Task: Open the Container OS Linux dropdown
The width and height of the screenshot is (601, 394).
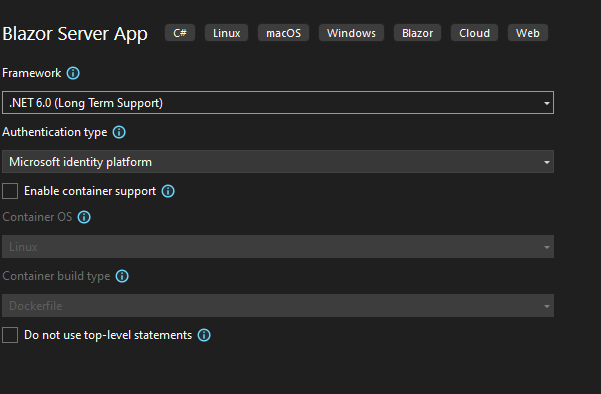Action: pyautogui.click(x=278, y=246)
